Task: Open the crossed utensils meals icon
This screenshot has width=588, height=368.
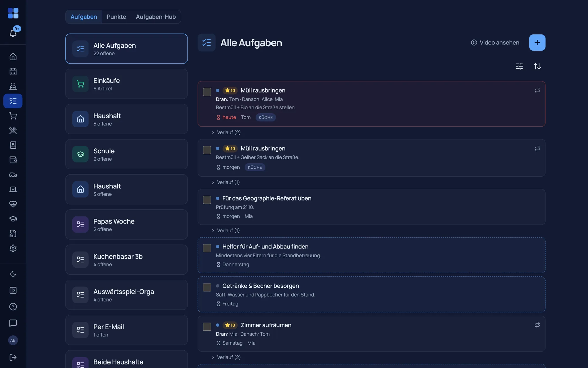Action: tap(13, 130)
